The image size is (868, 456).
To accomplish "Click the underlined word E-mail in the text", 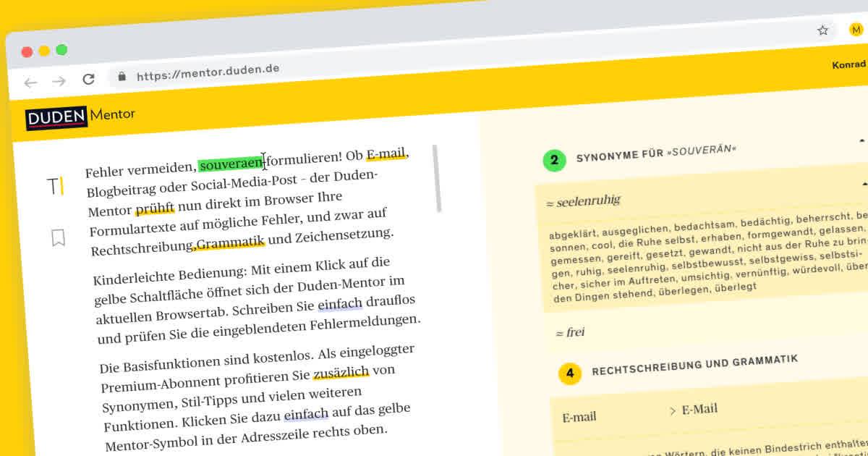I will pyautogui.click(x=387, y=154).
